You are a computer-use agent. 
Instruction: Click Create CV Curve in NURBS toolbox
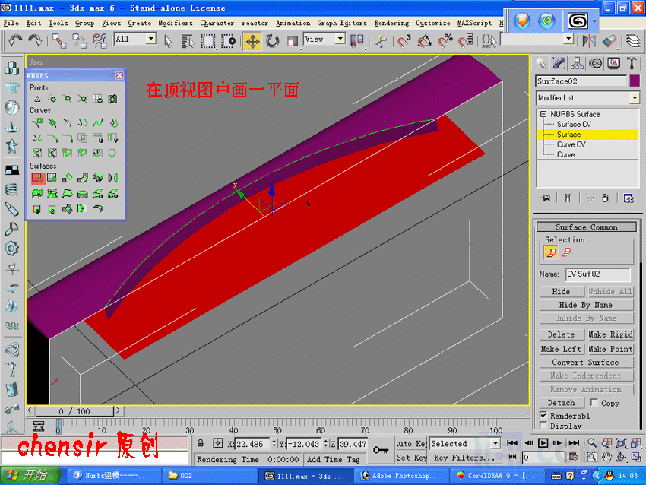pyautogui.click(x=37, y=122)
